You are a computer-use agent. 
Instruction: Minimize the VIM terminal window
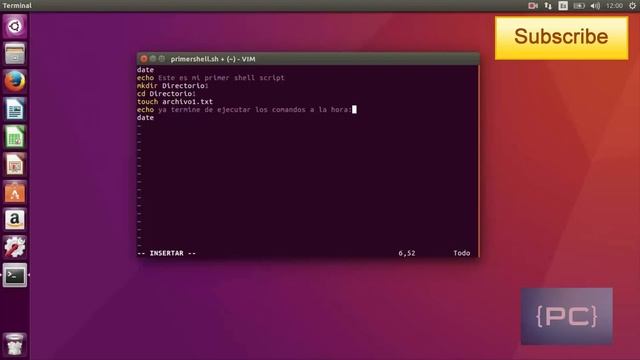pos(153,59)
